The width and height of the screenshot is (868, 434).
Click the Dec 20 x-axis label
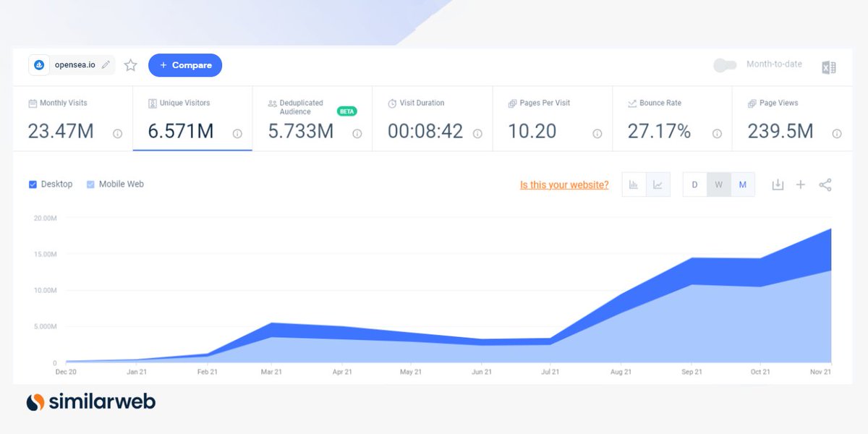coord(66,373)
